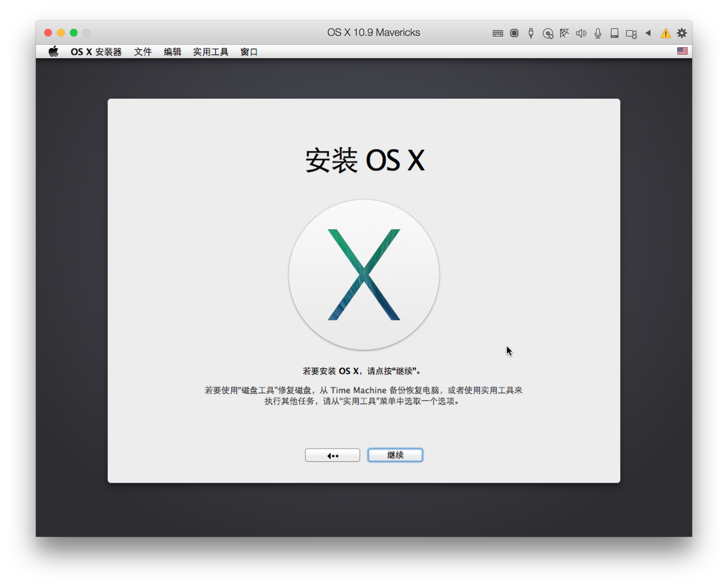Open the warning triangle notification icon
728x588 pixels.
click(x=665, y=33)
